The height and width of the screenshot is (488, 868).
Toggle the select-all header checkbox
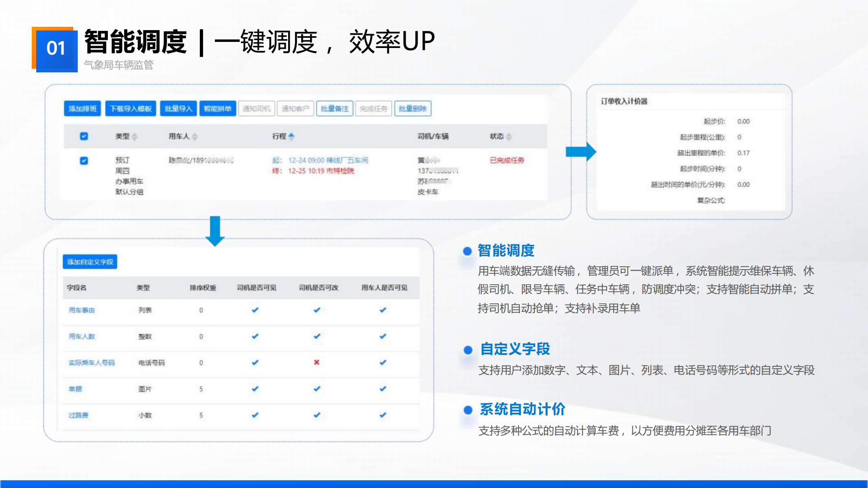(84, 136)
